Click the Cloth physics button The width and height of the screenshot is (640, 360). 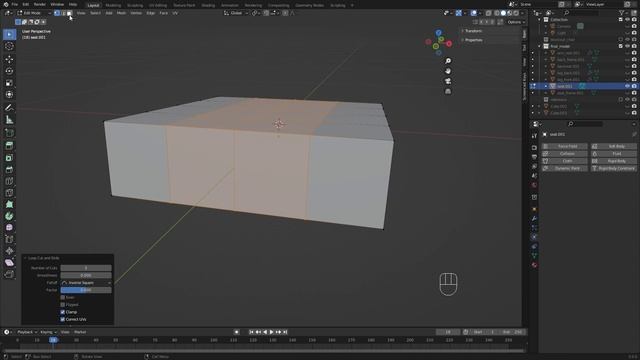(x=564, y=161)
